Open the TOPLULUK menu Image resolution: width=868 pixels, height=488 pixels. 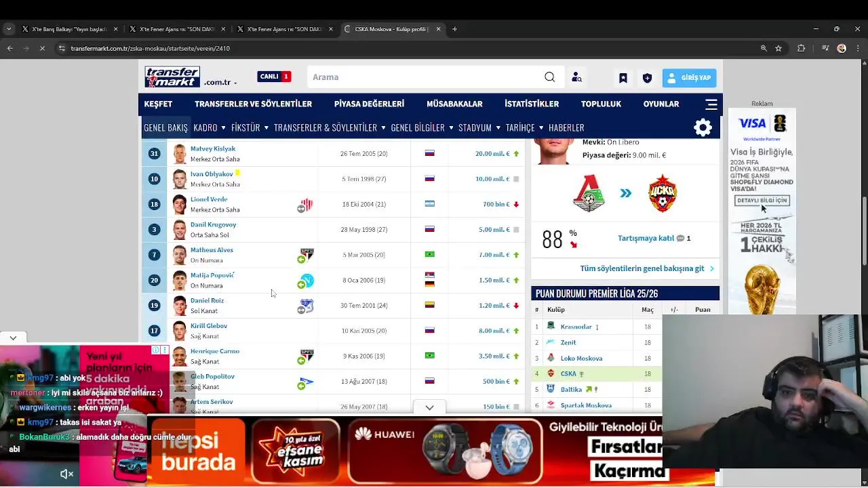coord(601,104)
